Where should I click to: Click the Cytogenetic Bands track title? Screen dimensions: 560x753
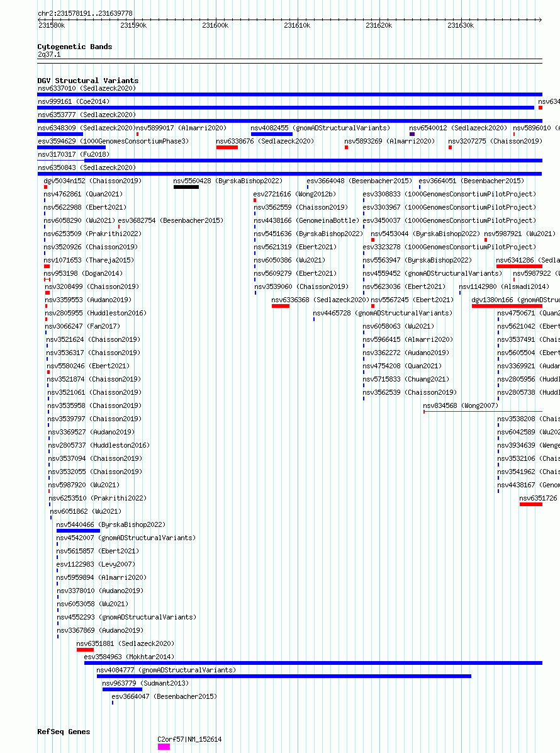coord(75,47)
